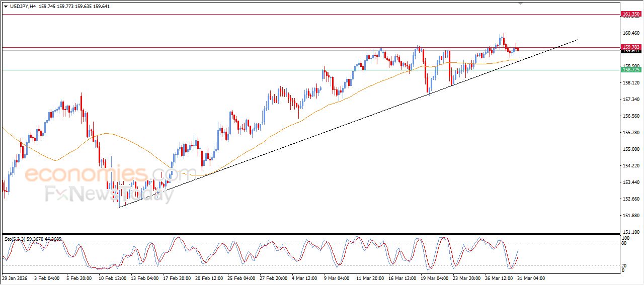Image resolution: width=644 pixels, height=285 pixels.
Task: Click the USDJPY,H4 chart title text
Action: (23, 7)
